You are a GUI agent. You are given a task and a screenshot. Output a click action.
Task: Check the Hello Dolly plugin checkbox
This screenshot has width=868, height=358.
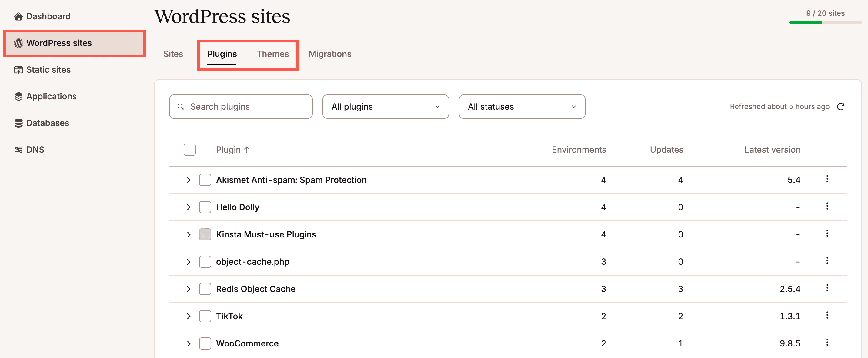205,207
